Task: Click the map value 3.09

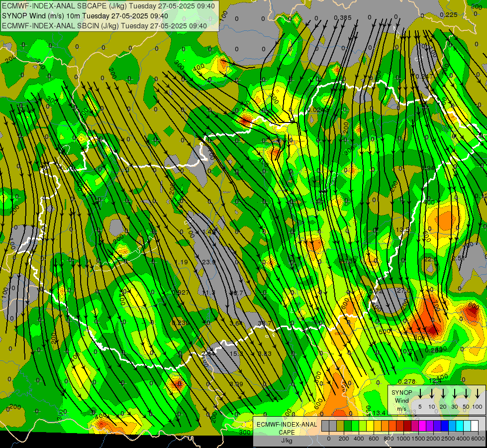Action: (x=236, y=384)
